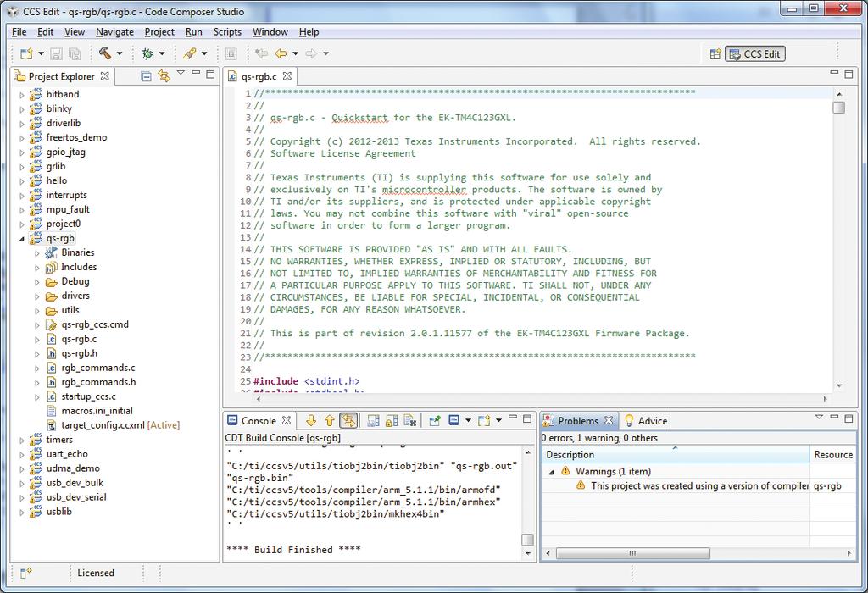Screen dimensions: 868x593
Task: Click console scrollbar down arrow
Action: (527, 553)
